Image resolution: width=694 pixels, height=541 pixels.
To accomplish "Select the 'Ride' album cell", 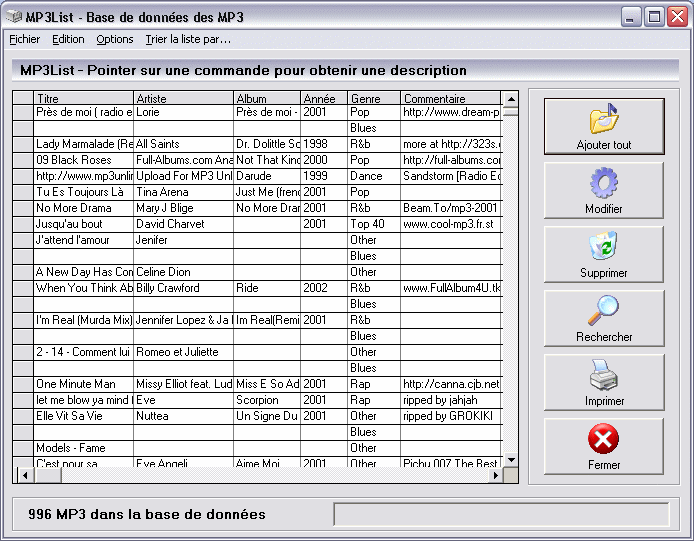I will (x=267, y=288).
